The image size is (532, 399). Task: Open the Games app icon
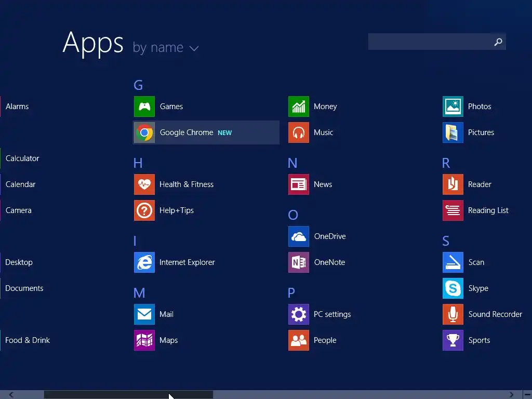tap(144, 107)
